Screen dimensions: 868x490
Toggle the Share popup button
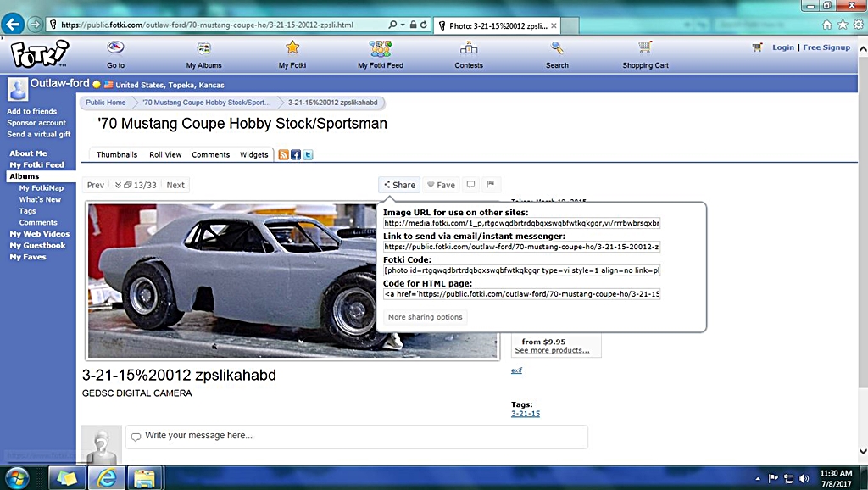[399, 185]
